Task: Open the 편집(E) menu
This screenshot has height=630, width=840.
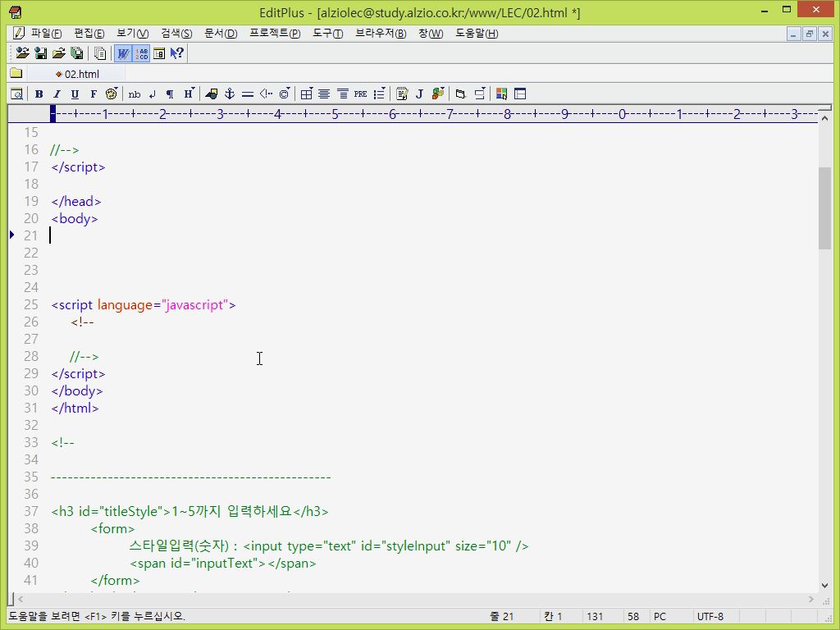Action: (x=89, y=33)
